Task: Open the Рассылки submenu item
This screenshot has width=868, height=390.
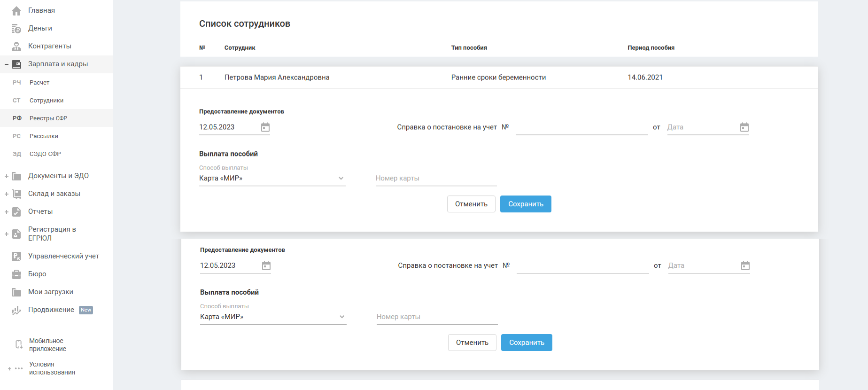Action: tap(44, 136)
